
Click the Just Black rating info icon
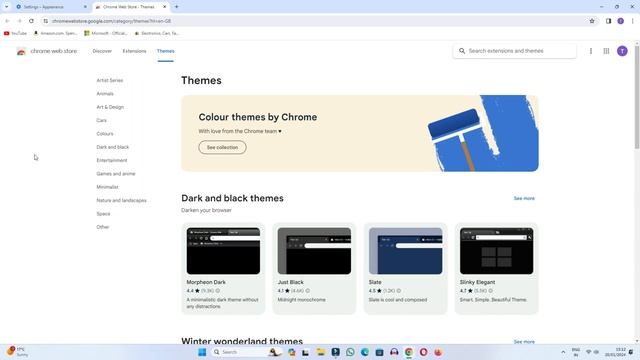[x=308, y=291]
